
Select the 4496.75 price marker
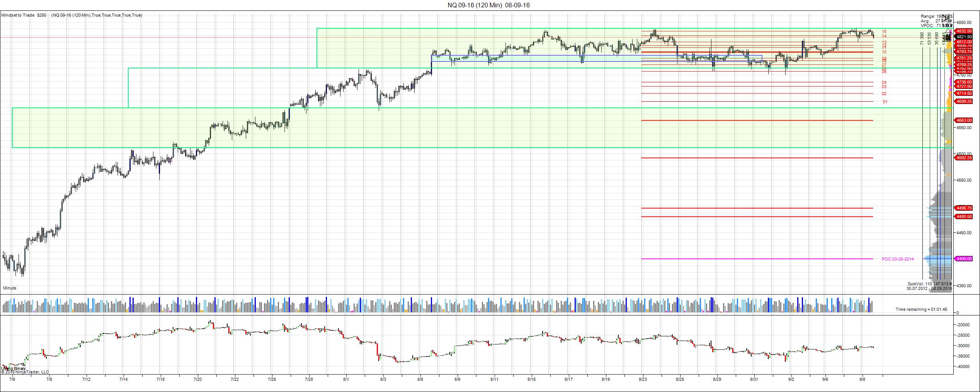[963, 208]
